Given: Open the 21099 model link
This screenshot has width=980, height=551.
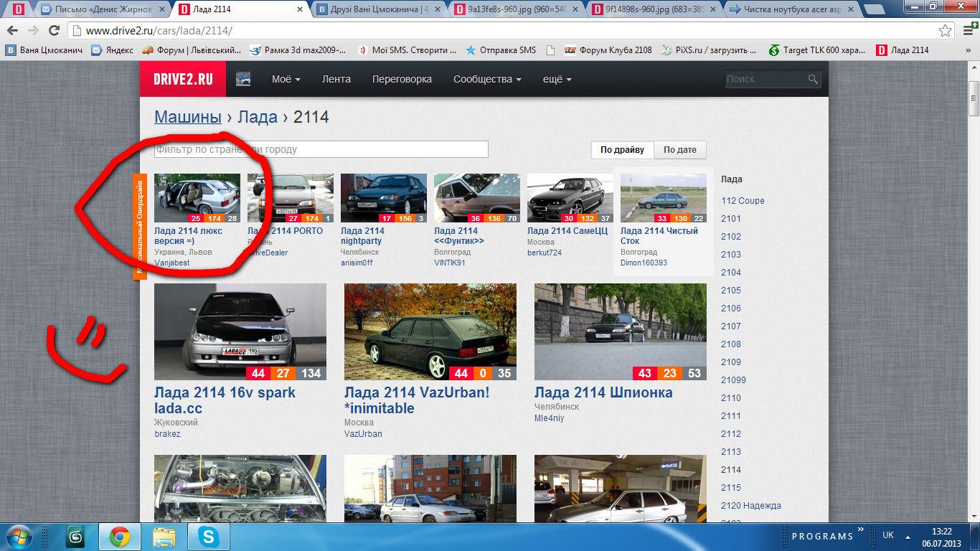Looking at the screenshot, I should (x=733, y=380).
